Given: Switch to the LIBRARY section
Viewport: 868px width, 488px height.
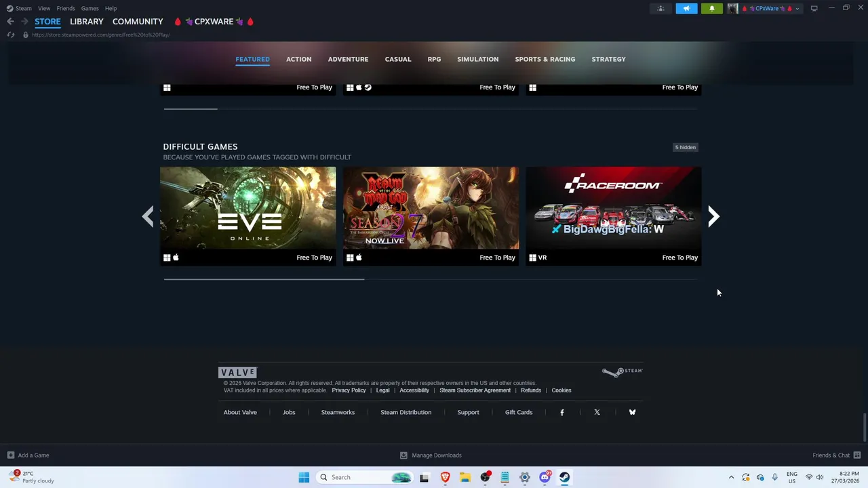Looking at the screenshot, I should [87, 22].
